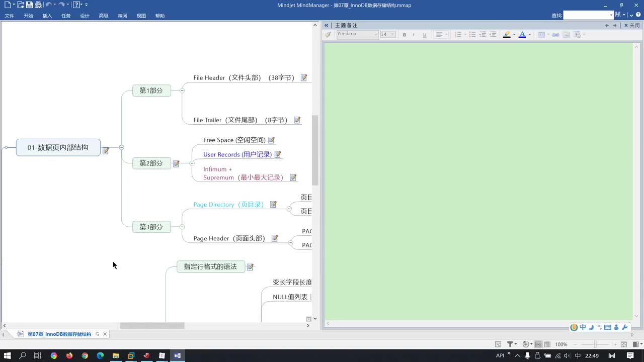644x362 pixels.
Task: Open the note icon beside 第2部分
Action: (176, 163)
